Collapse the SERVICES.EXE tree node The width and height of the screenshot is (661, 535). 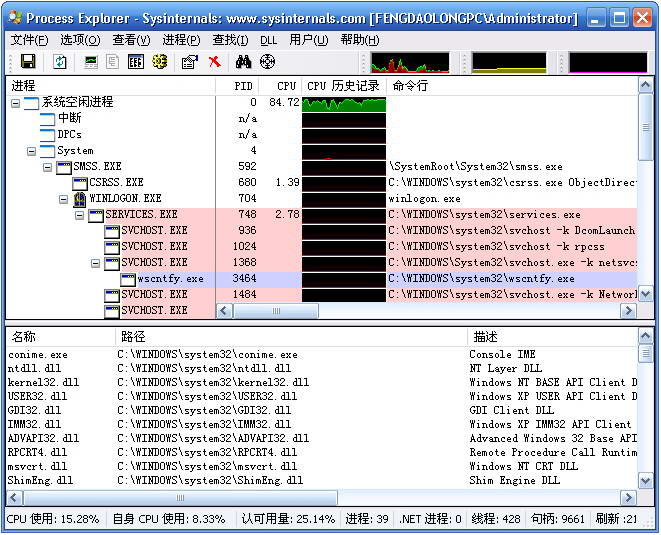[x=79, y=215]
